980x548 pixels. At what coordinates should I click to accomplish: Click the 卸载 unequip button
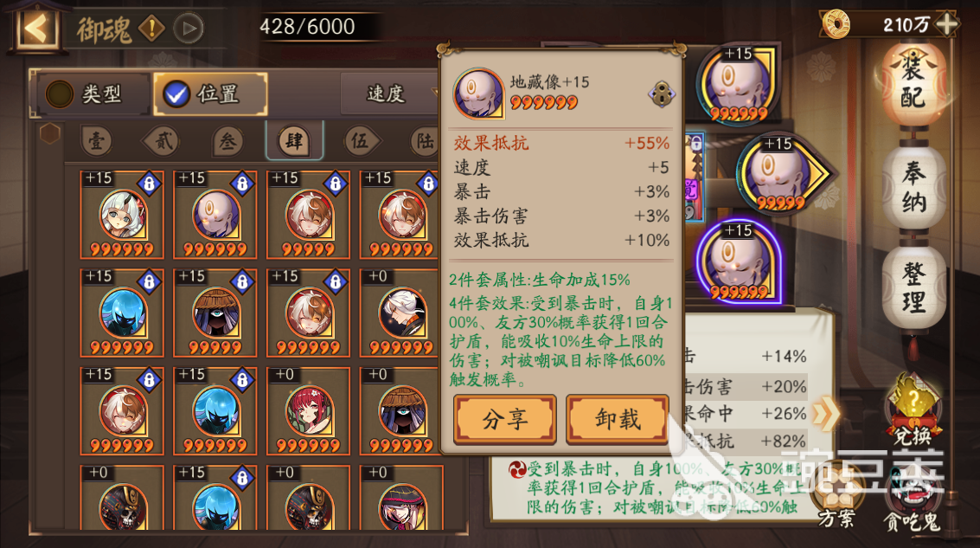pyautogui.click(x=618, y=419)
